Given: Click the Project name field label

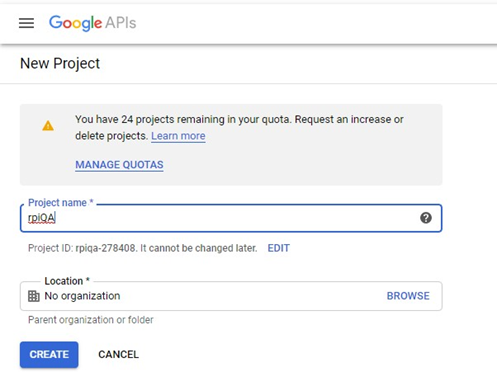Looking at the screenshot, I should click(61, 202).
